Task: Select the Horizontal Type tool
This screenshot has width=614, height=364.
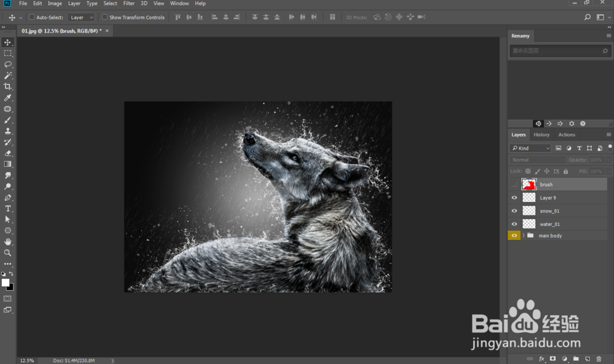Action: click(8, 209)
